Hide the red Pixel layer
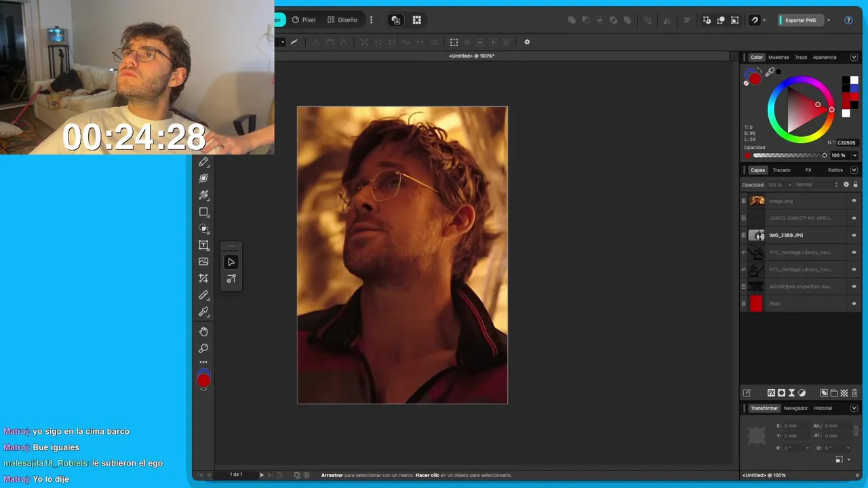The width and height of the screenshot is (868, 488). (x=854, y=304)
